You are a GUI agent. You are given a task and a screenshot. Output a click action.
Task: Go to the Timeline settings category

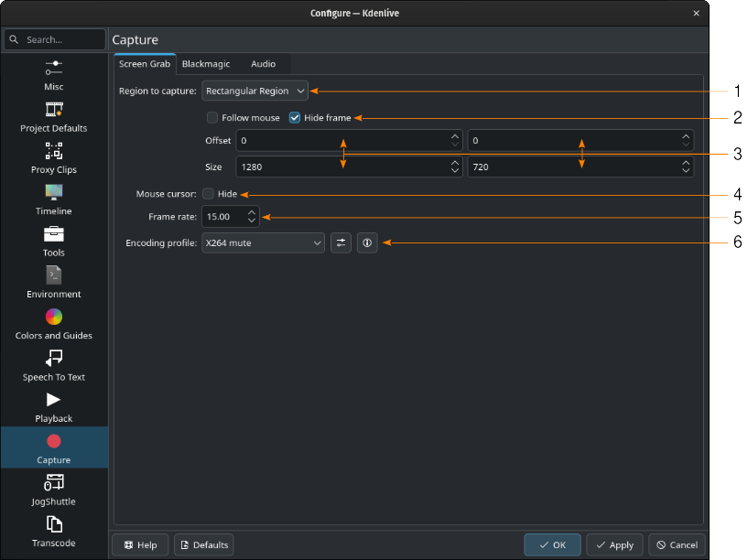(54, 199)
